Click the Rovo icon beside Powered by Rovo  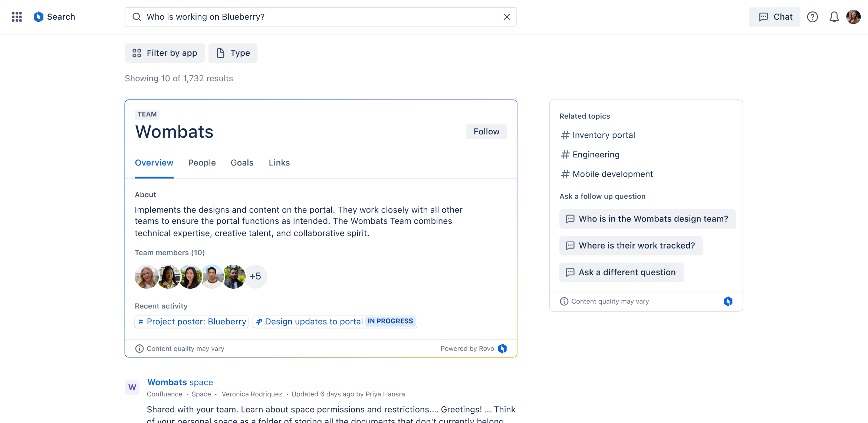coord(502,348)
